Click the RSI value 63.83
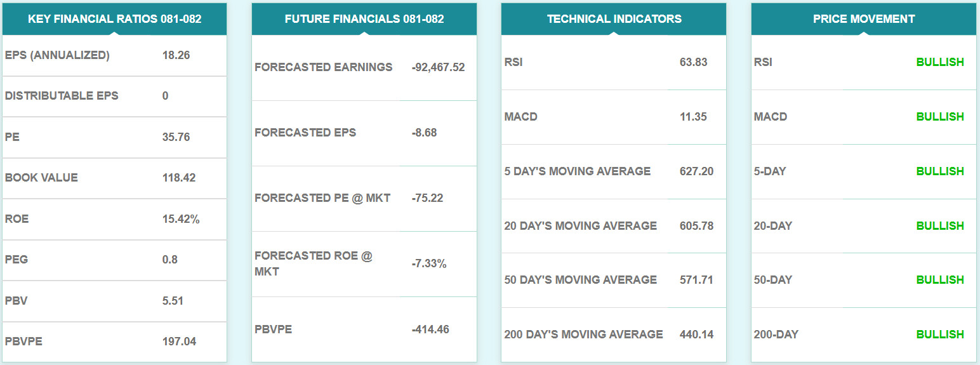 point(692,62)
